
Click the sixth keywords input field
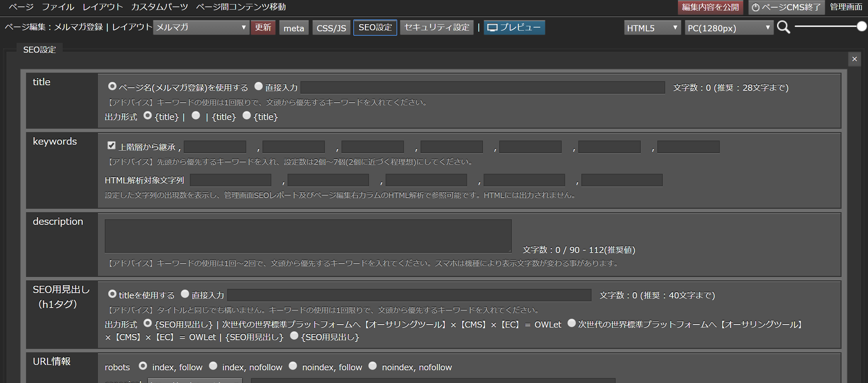click(x=609, y=147)
